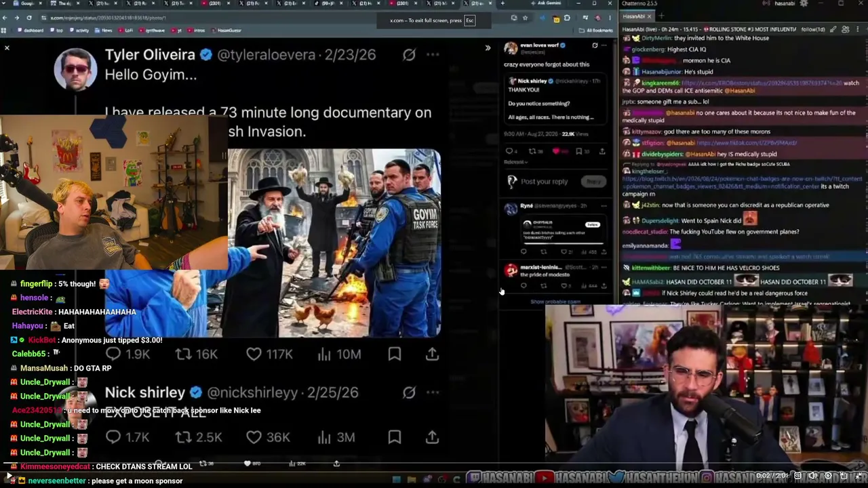
Task: Repost the Tyler Oliveira post
Action: click(x=197, y=354)
